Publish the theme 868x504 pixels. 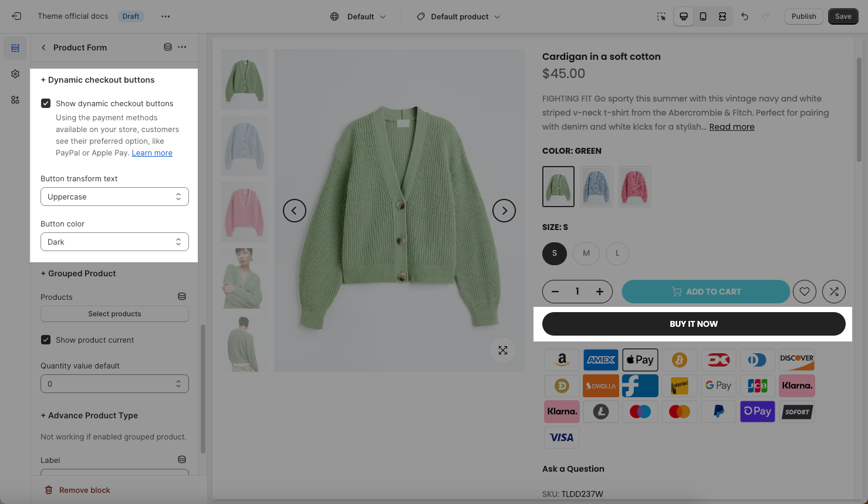pyautogui.click(x=803, y=16)
